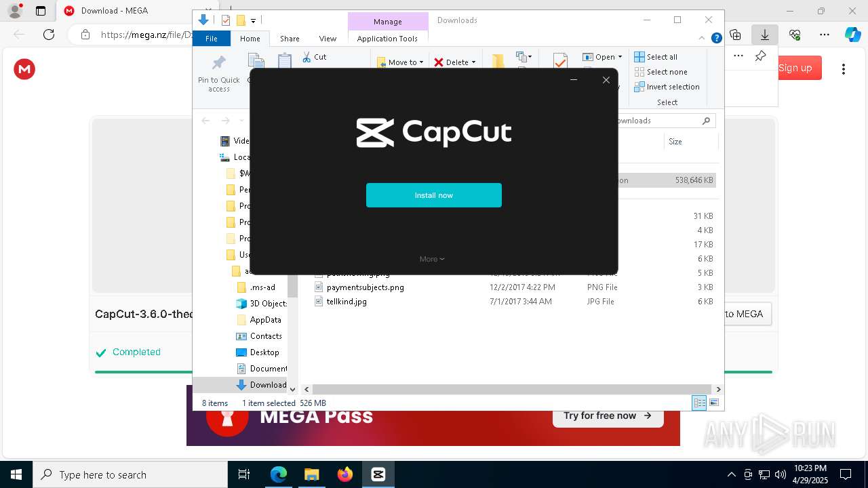Click the volume icon in system tray
Screen dimensions: 868x488
click(x=781, y=474)
